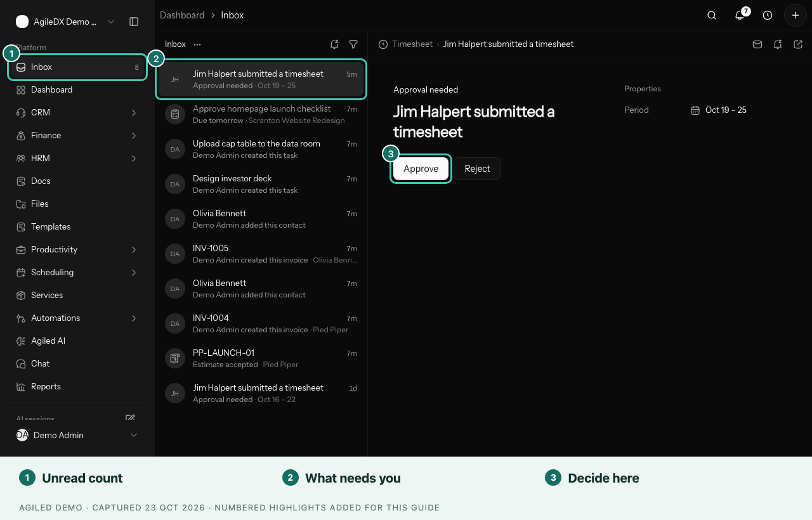
Task: Open the inbox filter funnel icon
Action: [353, 44]
